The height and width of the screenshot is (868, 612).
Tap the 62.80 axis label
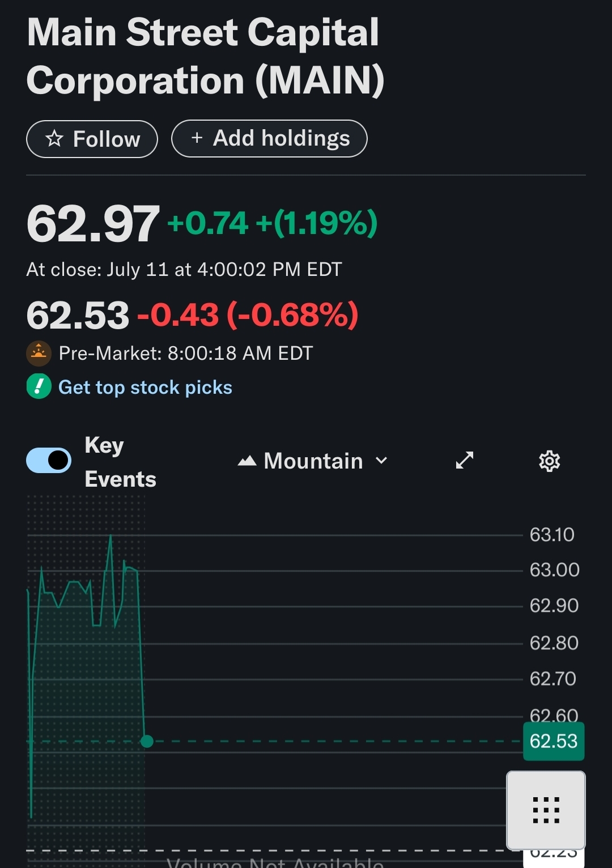pyautogui.click(x=554, y=643)
